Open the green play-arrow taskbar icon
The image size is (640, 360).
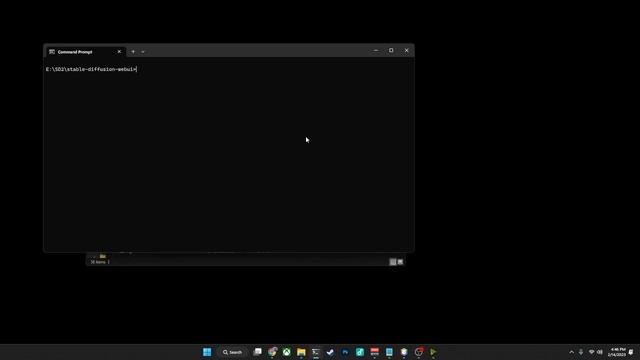pyautogui.click(x=433, y=352)
